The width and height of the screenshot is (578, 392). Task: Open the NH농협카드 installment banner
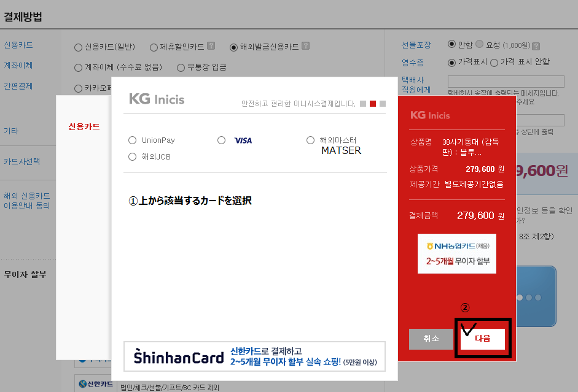pos(457,253)
